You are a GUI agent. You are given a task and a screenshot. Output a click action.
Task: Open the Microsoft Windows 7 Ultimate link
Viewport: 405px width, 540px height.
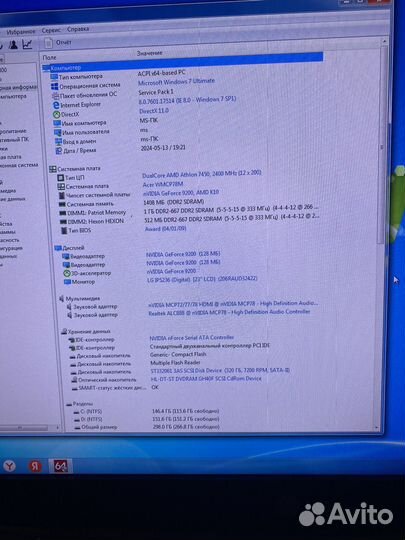click(176, 82)
